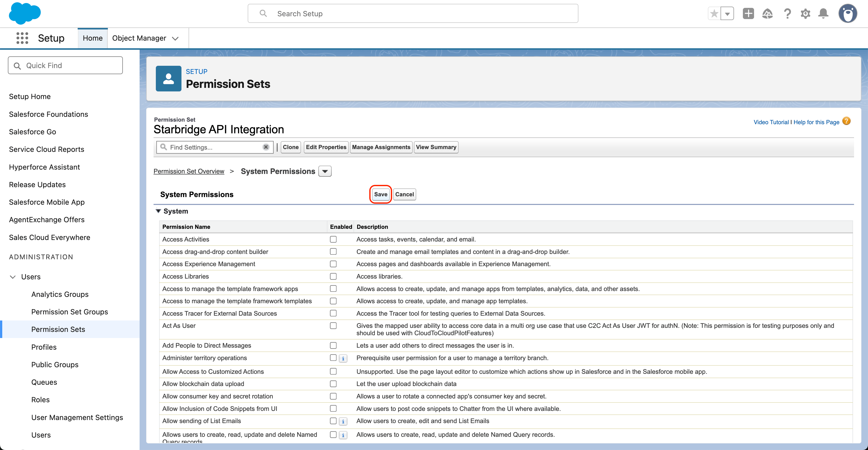The image size is (868, 450).
Task: Open Salesforce Mobile App in sidebar
Action: [x=47, y=202]
